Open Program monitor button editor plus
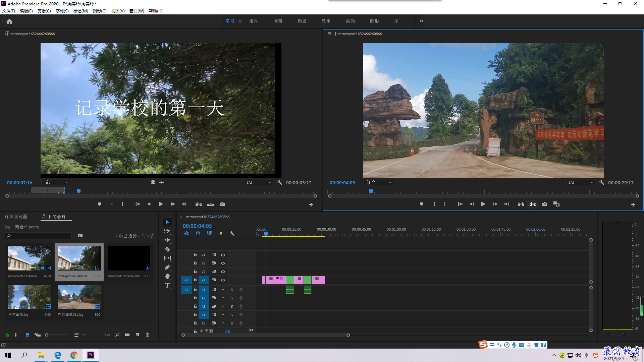This screenshot has height=362, width=644. point(633,204)
